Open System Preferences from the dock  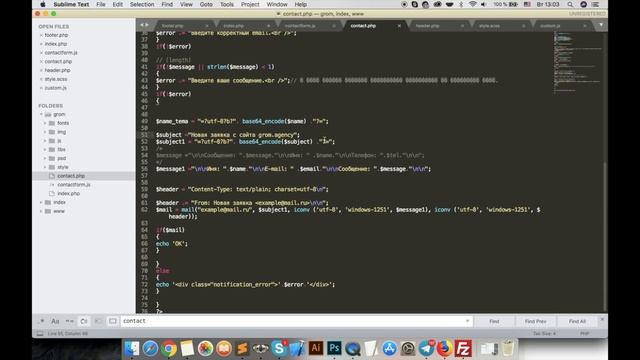coord(408,349)
